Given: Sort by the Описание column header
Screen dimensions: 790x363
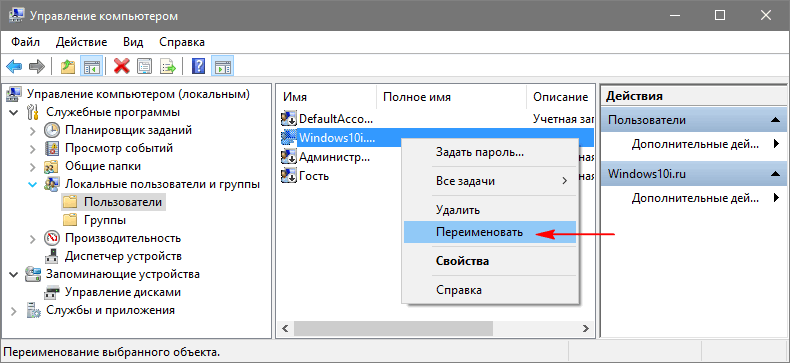Looking at the screenshot, I should pyautogui.click(x=560, y=97).
